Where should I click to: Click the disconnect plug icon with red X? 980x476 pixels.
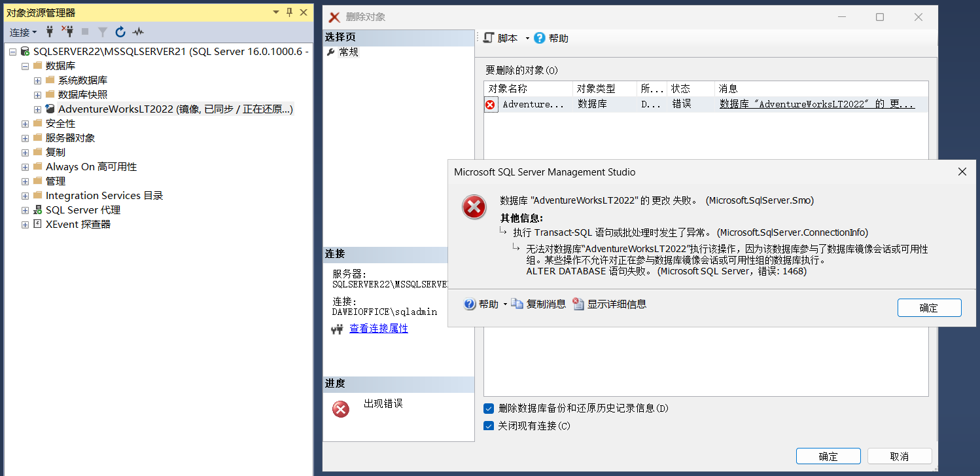point(67,31)
